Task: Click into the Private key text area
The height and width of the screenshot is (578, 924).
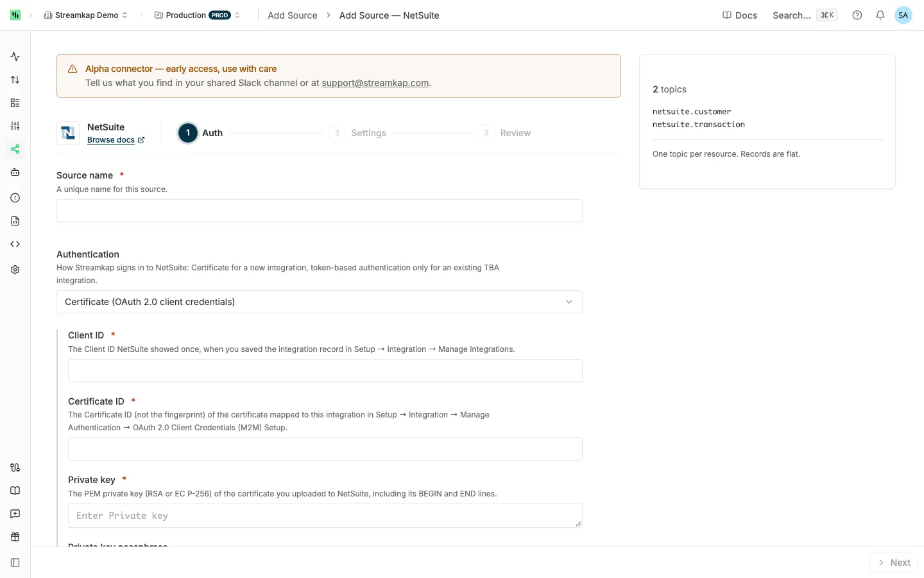Action: point(325,516)
